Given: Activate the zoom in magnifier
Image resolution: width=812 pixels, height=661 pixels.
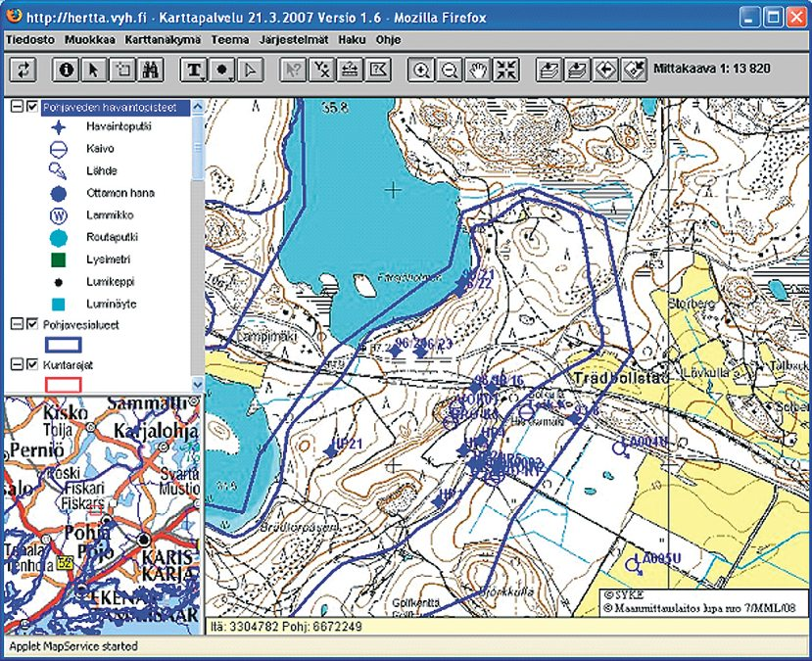Looking at the screenshot, I should (x=421, y=70).
